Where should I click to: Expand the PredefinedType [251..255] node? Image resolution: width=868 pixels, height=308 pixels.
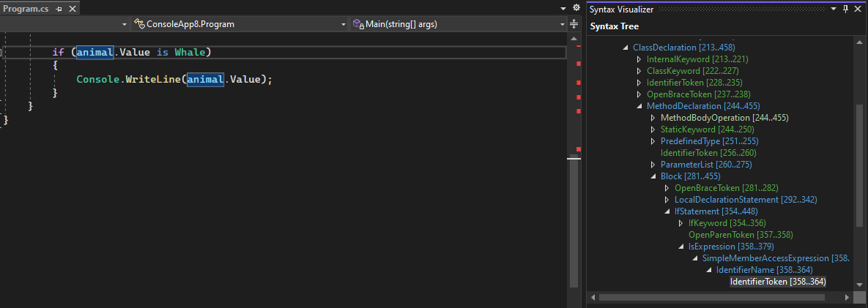click(x=653, y=141)
